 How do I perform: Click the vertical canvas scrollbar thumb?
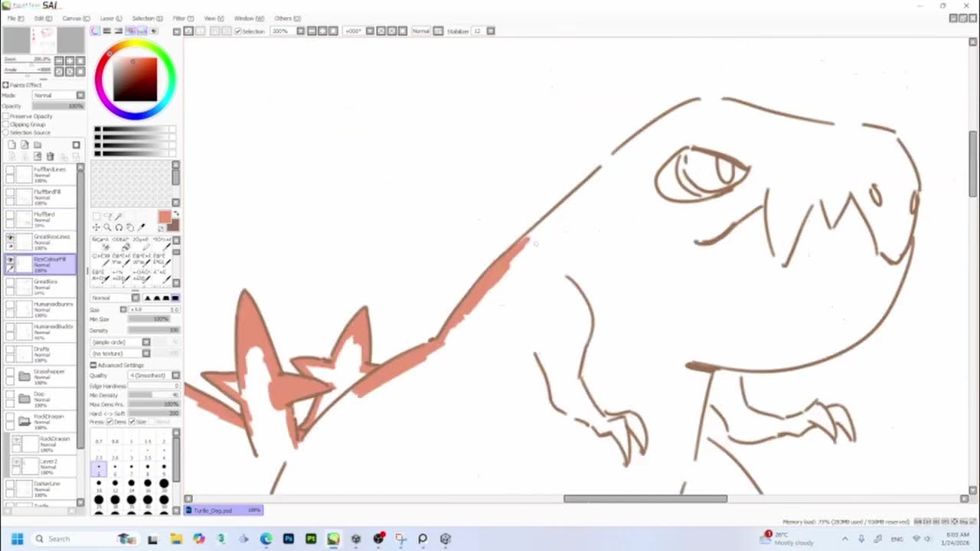click(973, 163)
